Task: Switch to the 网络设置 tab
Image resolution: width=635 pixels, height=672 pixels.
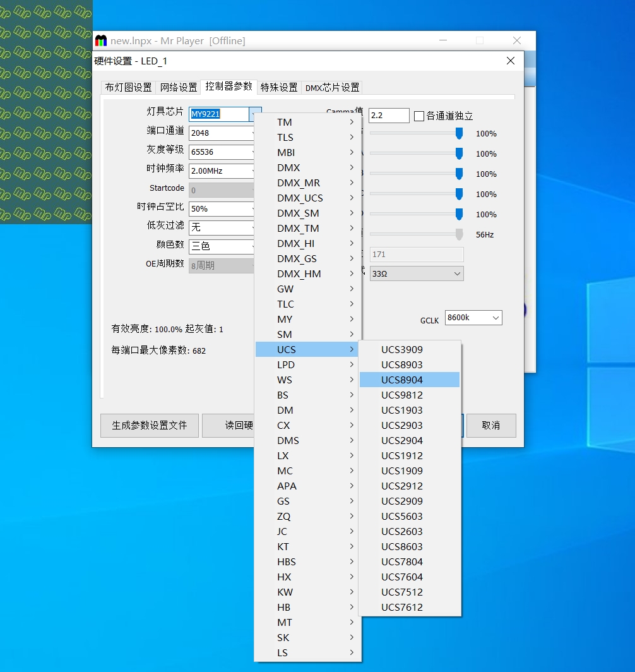Action: 179,87
